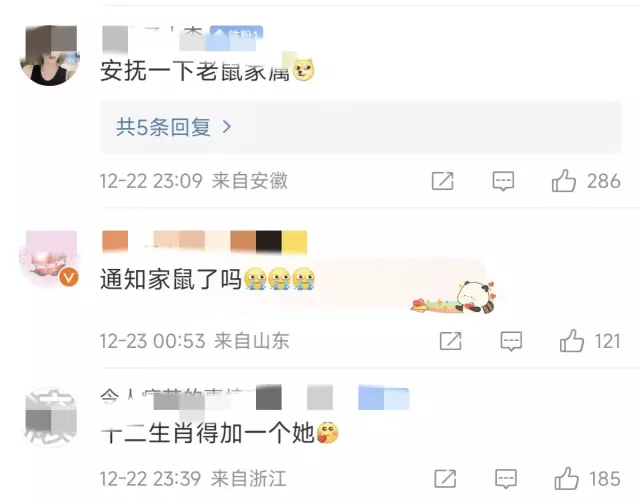Image resolution: width=640 pixels, height=499 pixels.
Task: Like the 十二生肖 comment from 浙江
Action: click(x=567, y=478)
